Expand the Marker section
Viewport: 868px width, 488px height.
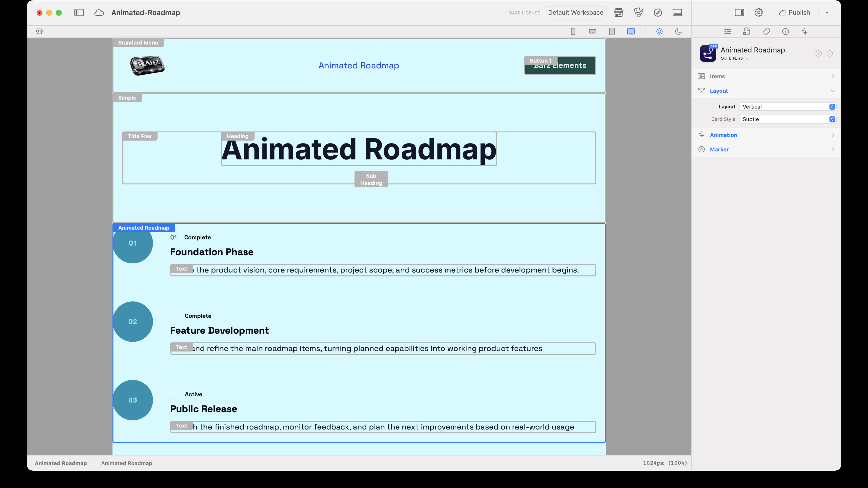[766, 150]
